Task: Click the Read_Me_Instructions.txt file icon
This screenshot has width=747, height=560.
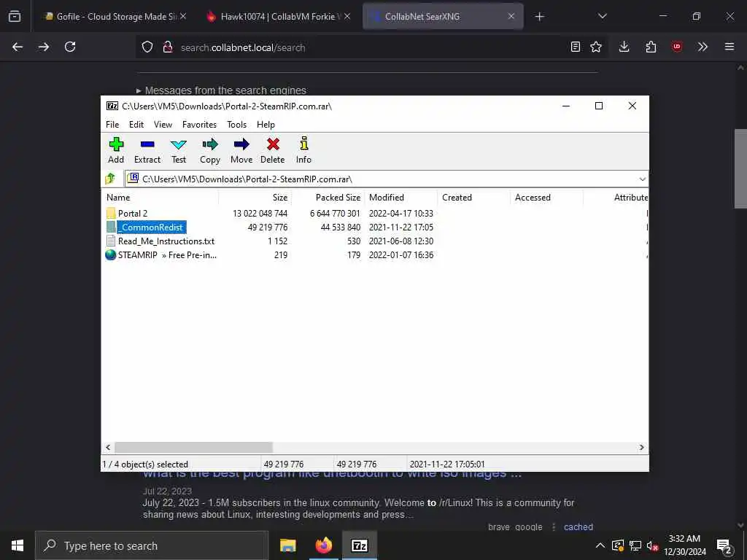Action: pyautogui.click(x=111, y=241)
